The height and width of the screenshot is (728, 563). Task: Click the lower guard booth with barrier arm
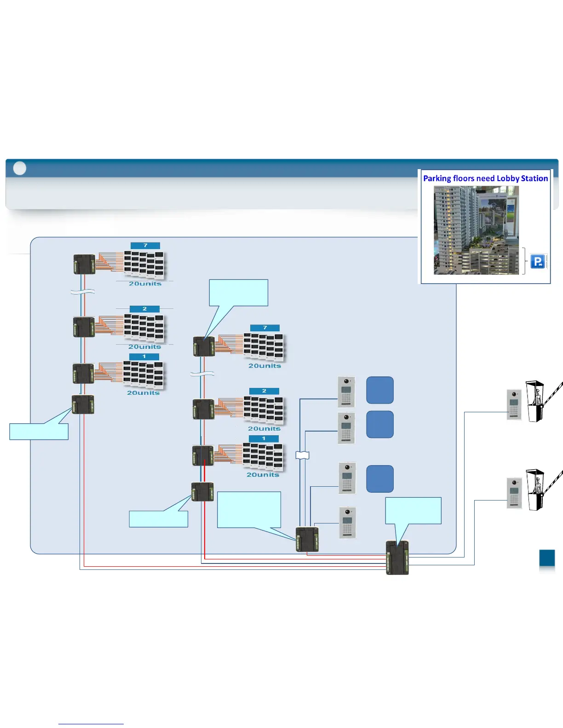coord(544,489)
